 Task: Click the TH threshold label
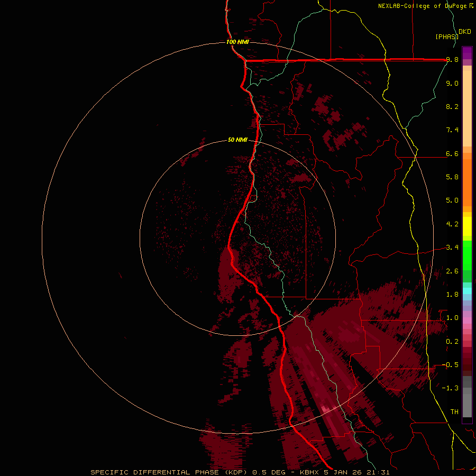point(454,412)
